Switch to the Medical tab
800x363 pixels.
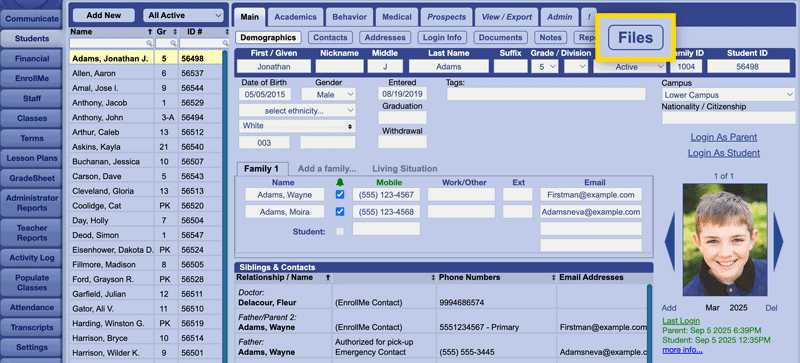397,17
